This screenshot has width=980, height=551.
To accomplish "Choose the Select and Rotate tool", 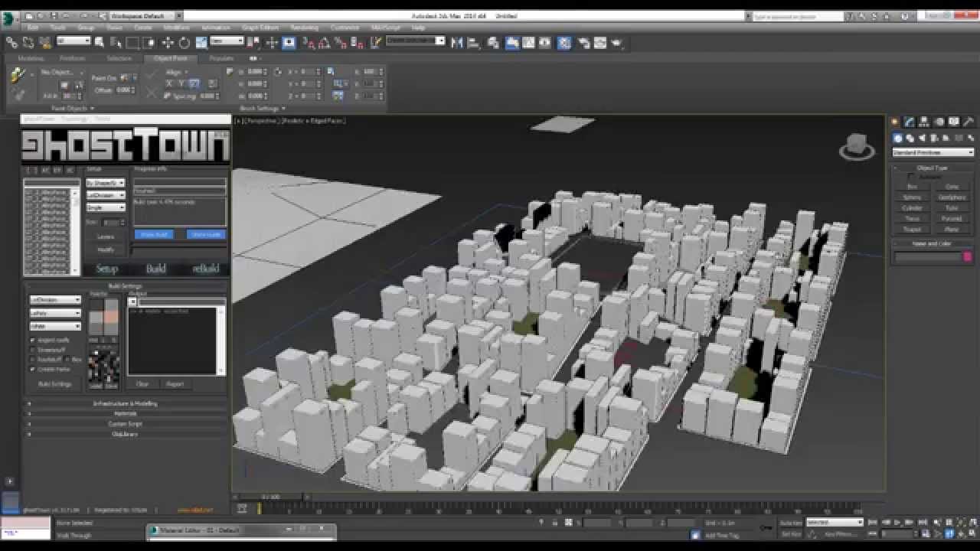I will (184, 43).
